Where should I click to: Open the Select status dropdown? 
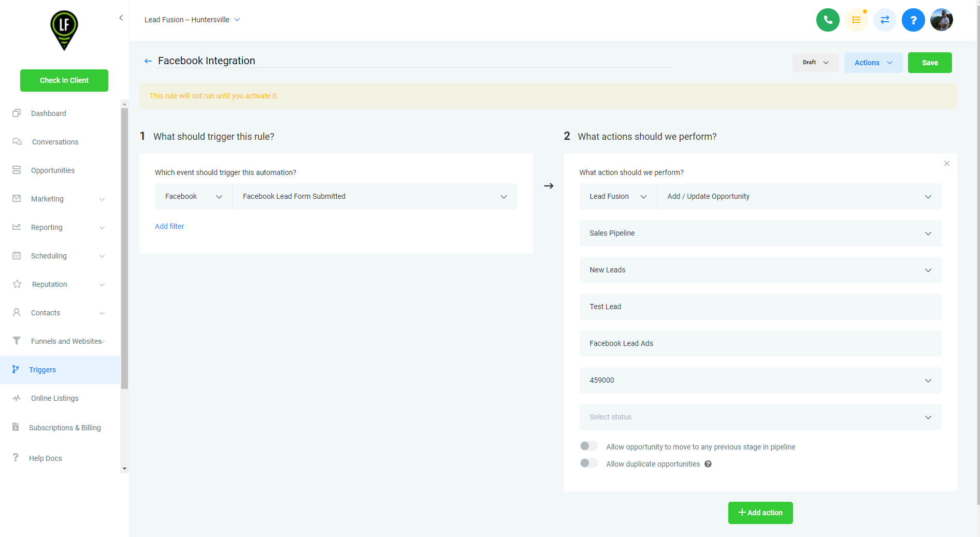760,417
